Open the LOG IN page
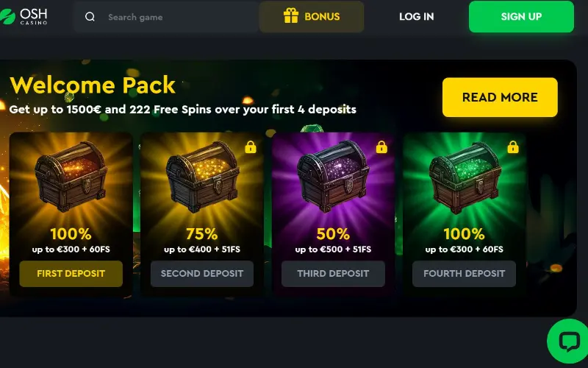588x368 pixels. pos(416,16)
